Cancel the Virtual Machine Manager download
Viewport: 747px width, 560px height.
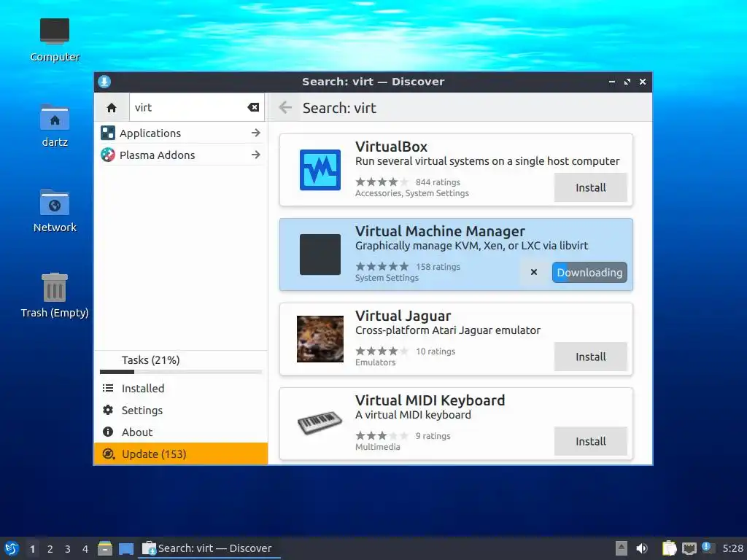[533, 272]
